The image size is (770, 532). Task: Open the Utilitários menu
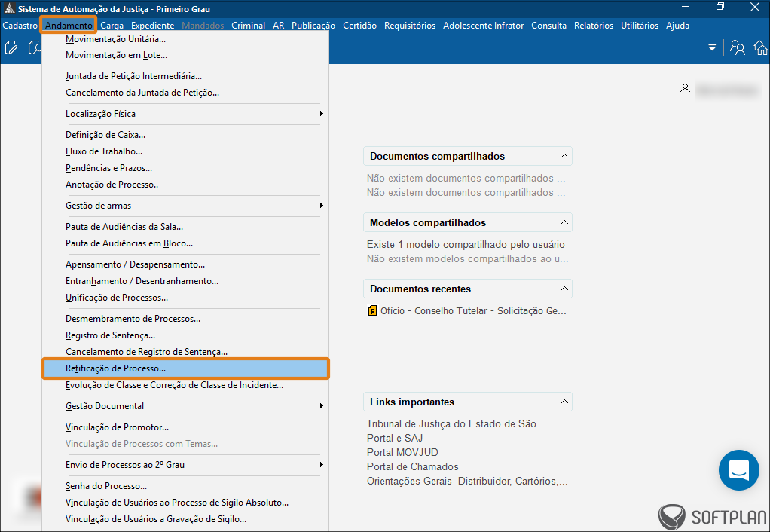point(640,26)
